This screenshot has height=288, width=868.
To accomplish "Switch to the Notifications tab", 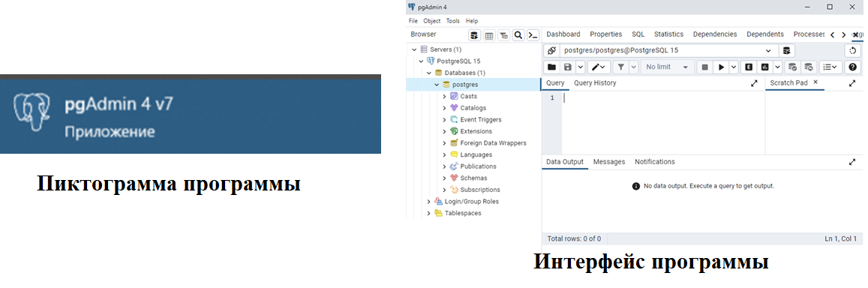I will 655,162.
